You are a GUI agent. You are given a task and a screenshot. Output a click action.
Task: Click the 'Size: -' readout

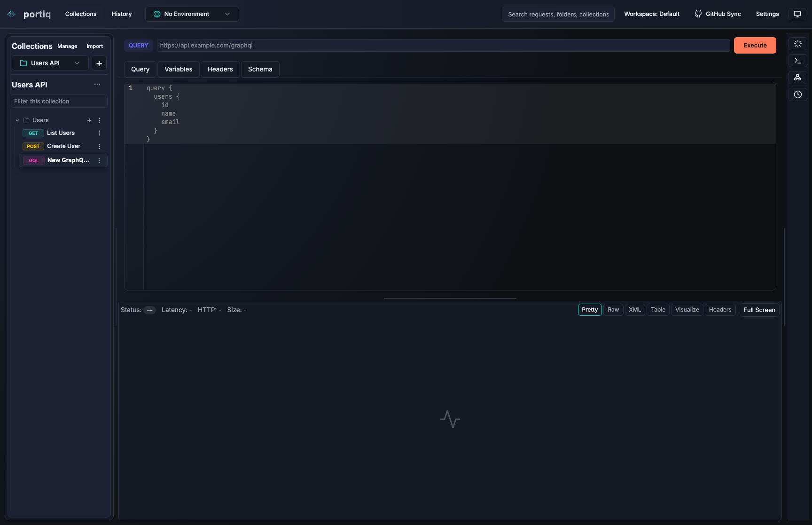coord(237,310)
